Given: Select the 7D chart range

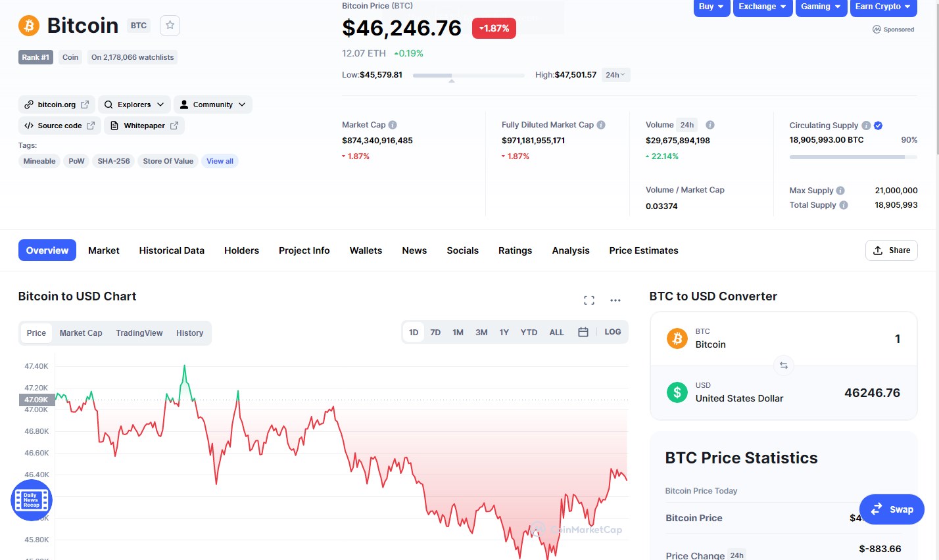Looking at the screenshot, I should pyautogui.click(x=435, y=333).
